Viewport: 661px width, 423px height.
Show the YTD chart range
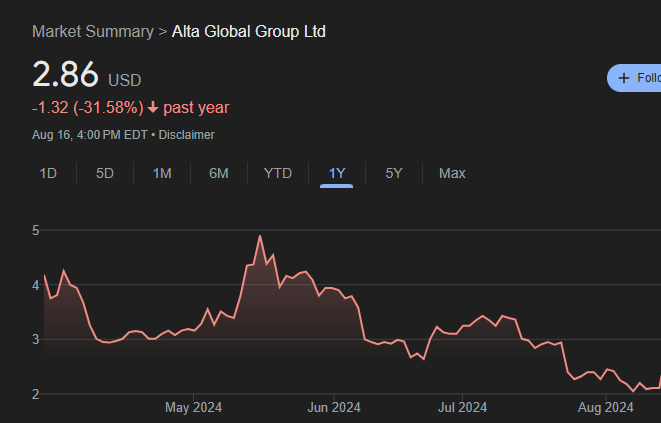(x=278, y=173)
